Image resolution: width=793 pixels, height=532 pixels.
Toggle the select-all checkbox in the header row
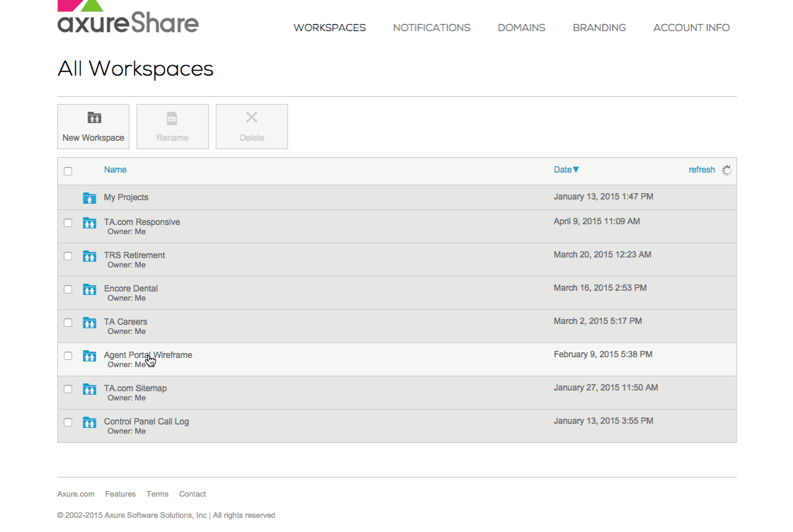67,170
